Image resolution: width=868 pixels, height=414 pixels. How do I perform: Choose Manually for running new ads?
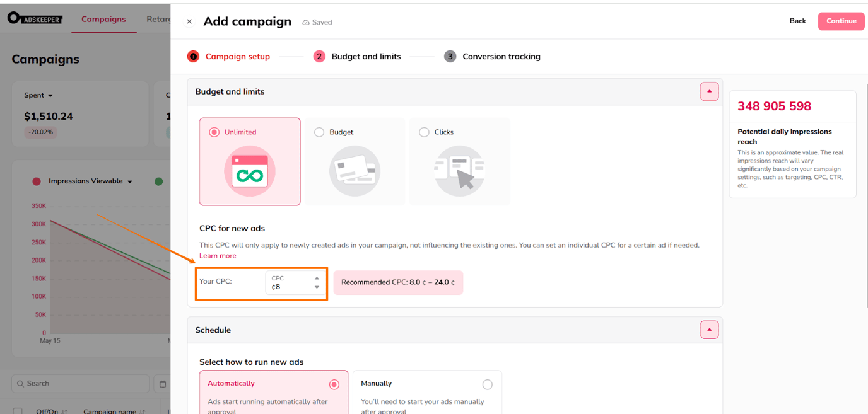click(x=487, y=384)
